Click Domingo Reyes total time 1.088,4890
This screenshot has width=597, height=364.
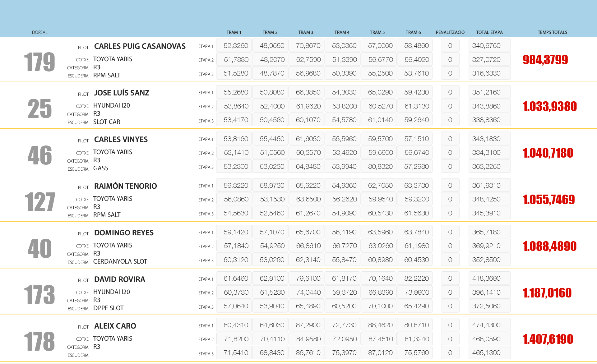(549, 246)
